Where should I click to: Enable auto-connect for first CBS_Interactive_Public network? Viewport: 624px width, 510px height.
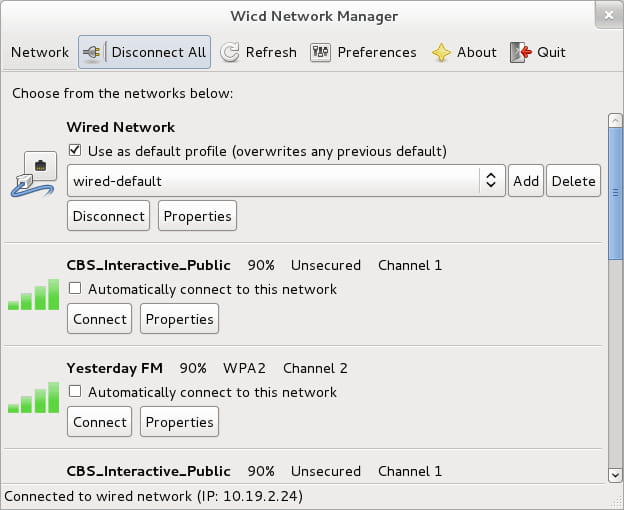[x=75, y=289]
